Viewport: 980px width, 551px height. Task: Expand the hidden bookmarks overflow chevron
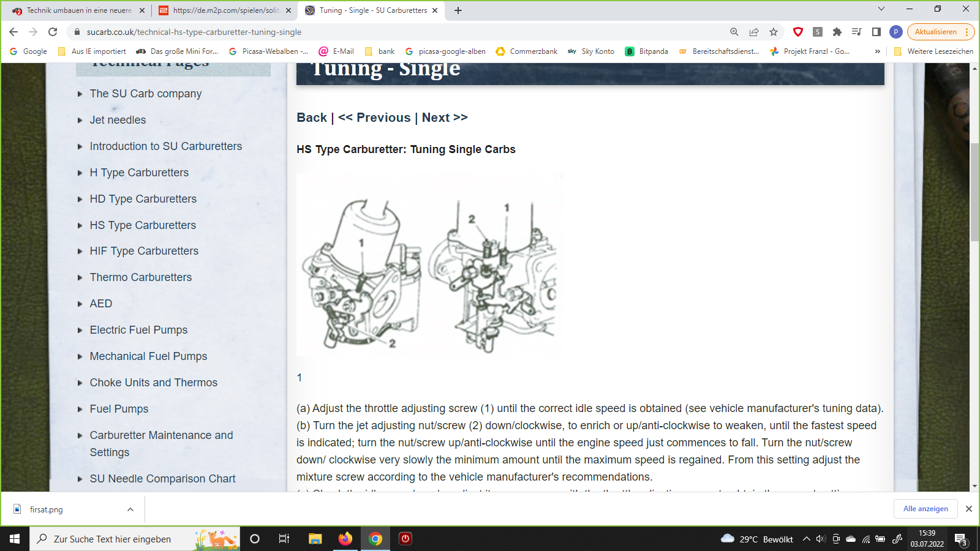click(878, 51)
